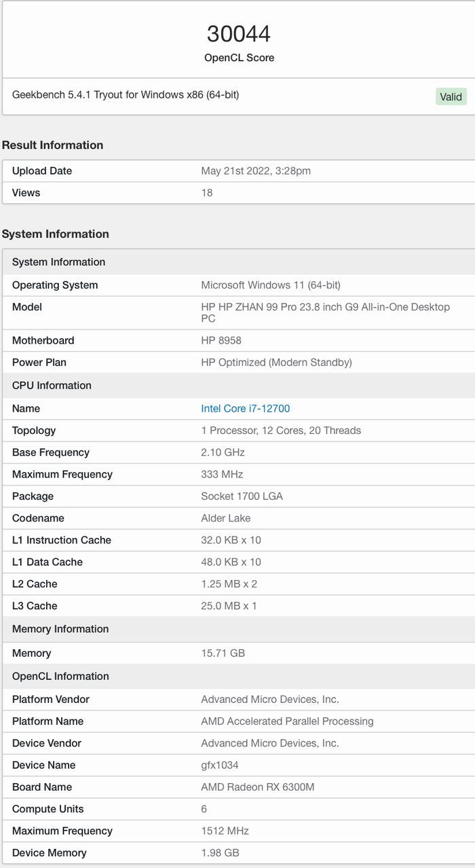Click the Geekbench 5.4.1 Tryout version text
Image resolution: width=475 pixels, height=868 pixels.
pyautogui.click(x=126, y=94)
